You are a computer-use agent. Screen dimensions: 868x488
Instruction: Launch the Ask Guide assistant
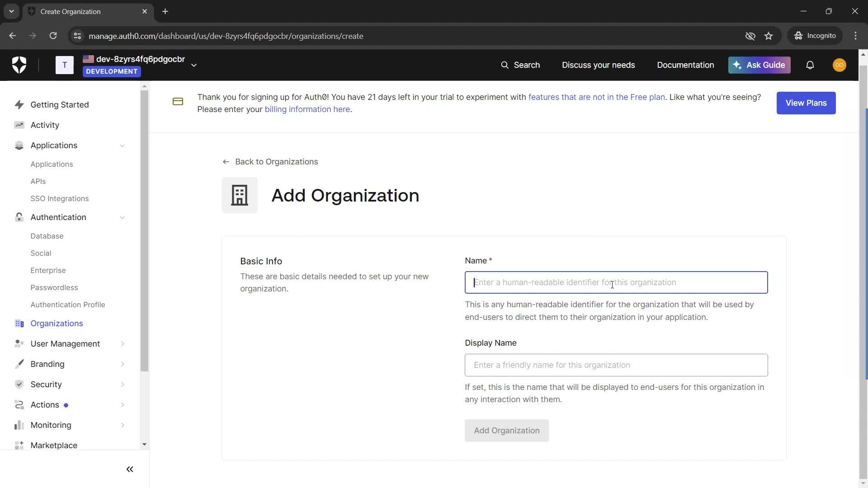coord(759,65)
